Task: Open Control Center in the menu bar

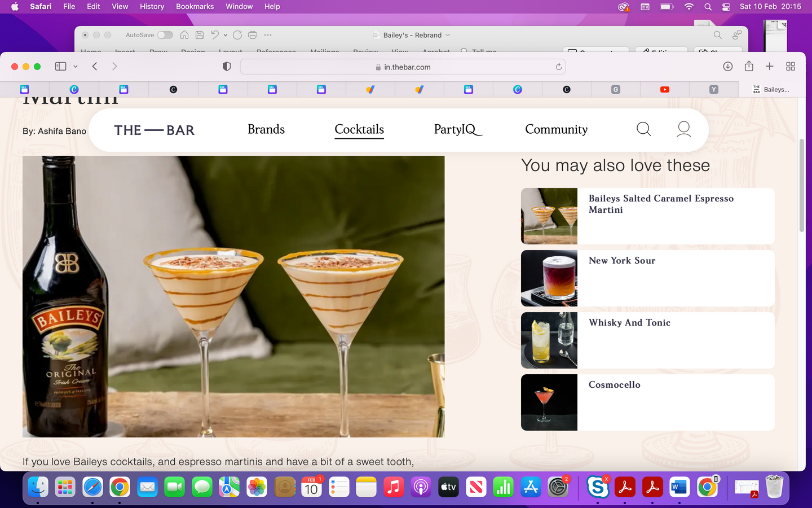Action: click(x=726, y=7)
